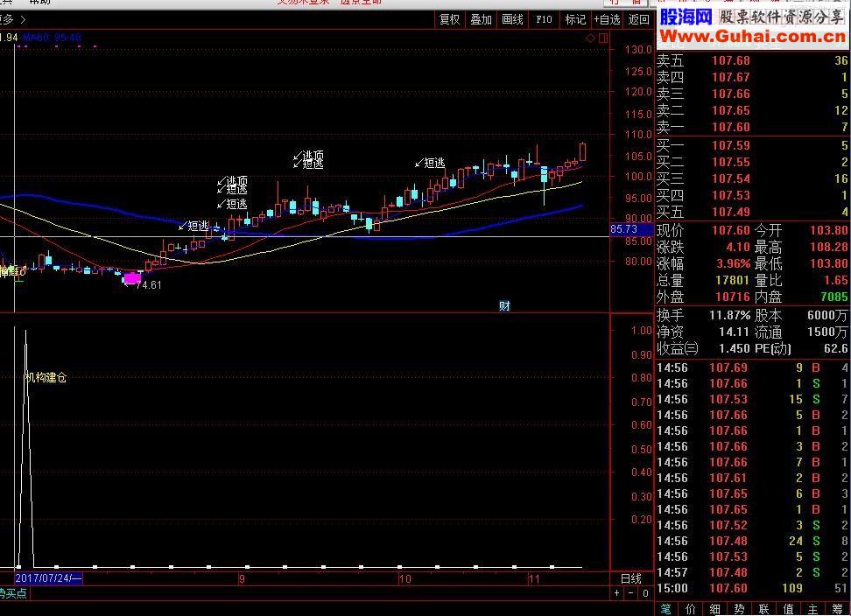Switch to the 值 value tab
Viewport: 851px width, 616px height.
point(788,609)
